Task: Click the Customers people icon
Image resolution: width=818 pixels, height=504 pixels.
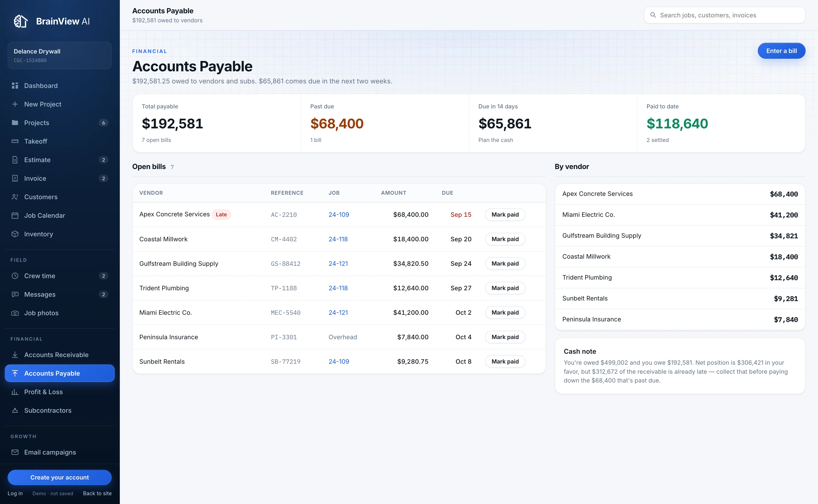Action: click(15, 197)
